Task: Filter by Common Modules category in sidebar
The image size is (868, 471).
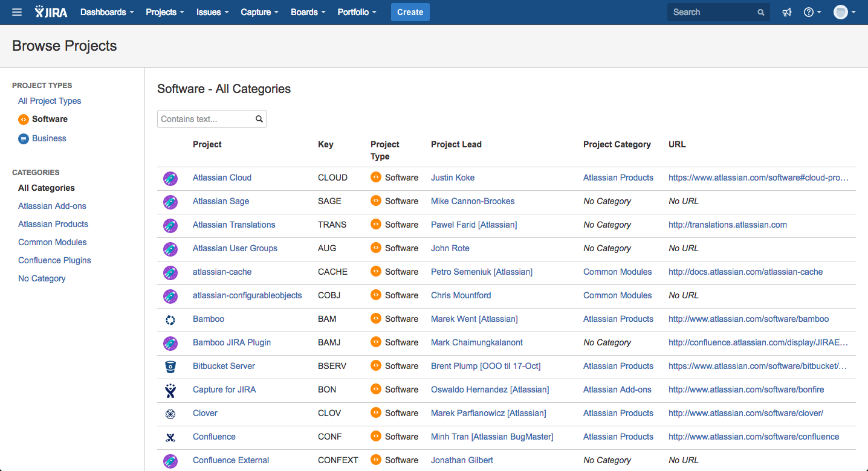Action: click(53, 242)
